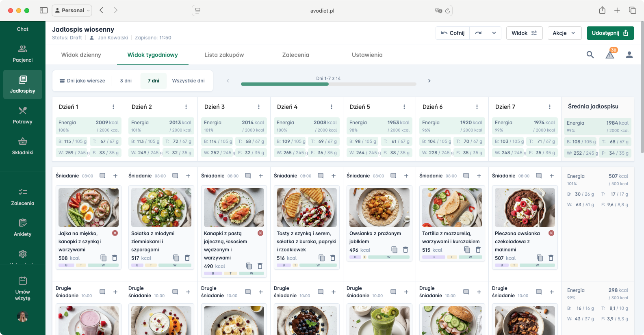Add comment to Dzień 1 Śniadanie

(102, 176)
